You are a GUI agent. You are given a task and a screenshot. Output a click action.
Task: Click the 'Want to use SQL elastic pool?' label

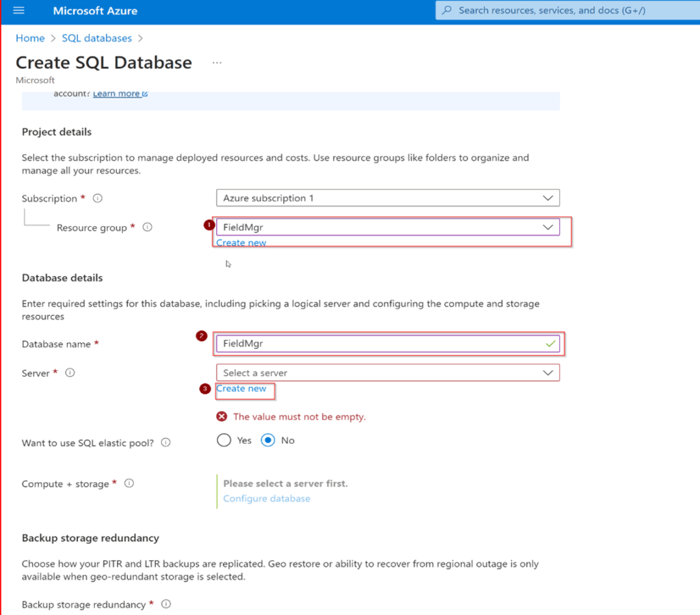87,443
